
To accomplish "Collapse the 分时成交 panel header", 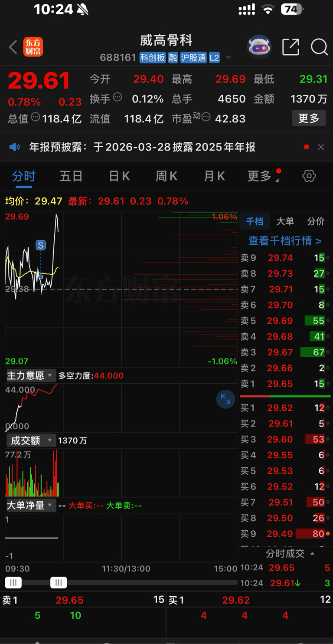I will click(x=290, y=553).
